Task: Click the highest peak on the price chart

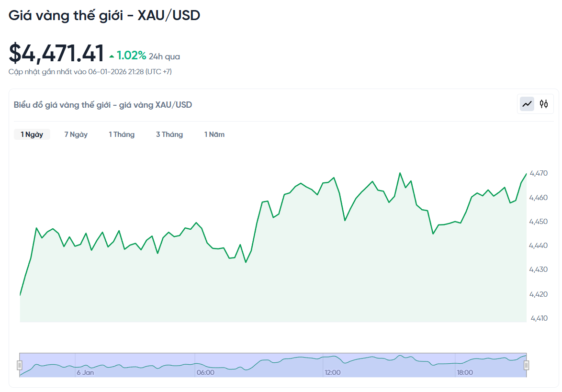Action: (400, 171)
